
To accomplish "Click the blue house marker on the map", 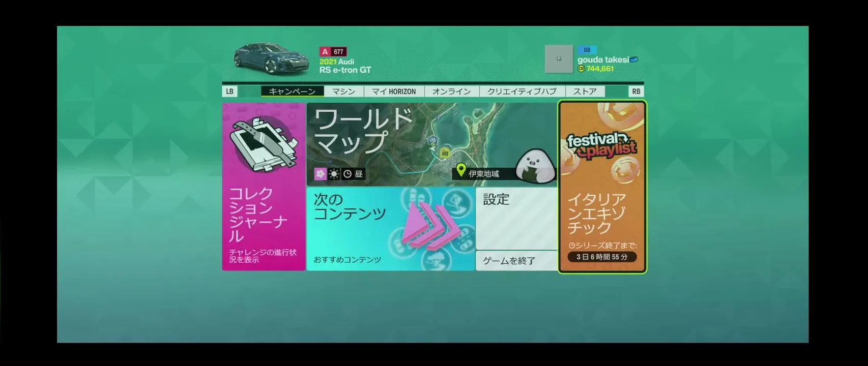I will pyautogui.click(x=433, y=140).
